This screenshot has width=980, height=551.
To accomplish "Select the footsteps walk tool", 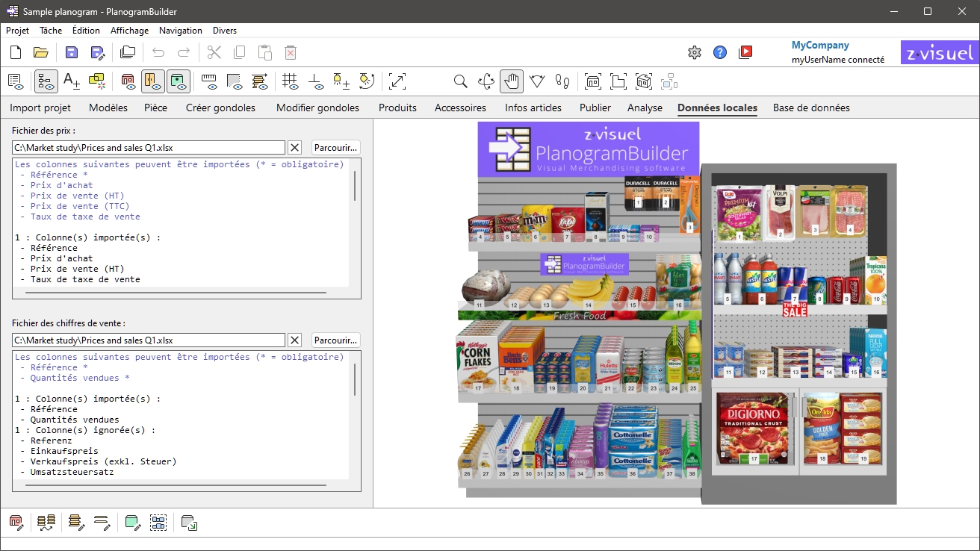I will tap(562, 81).
